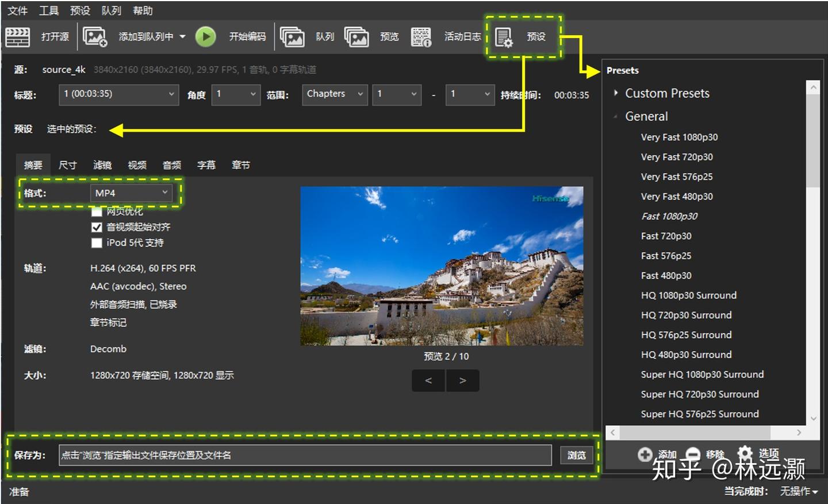The image size is (828, 504).
Task: Click the Preview toolbar icon
Action: pos(356,37)
